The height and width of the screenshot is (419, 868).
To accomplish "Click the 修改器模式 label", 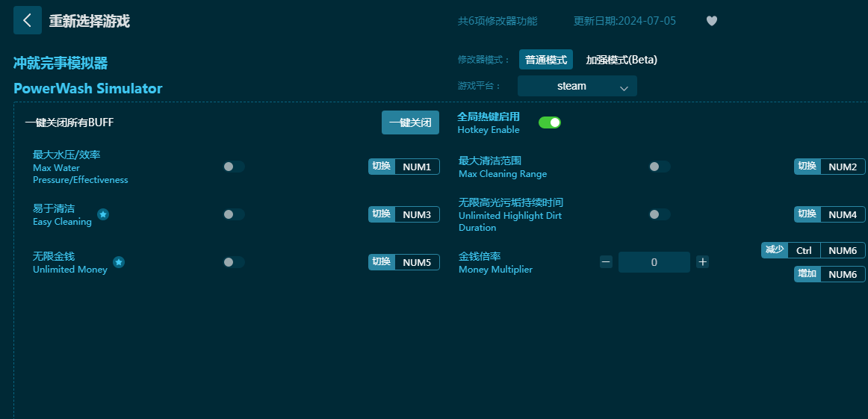I will (484, 60).
